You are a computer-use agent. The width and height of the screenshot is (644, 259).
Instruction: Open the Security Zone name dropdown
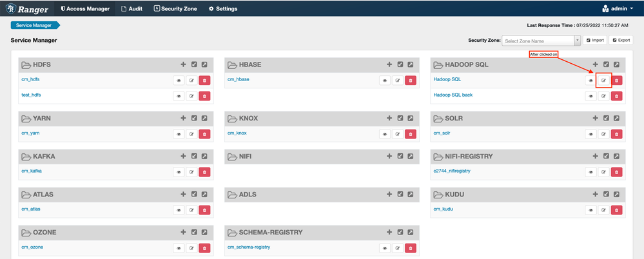click(542, 41)
